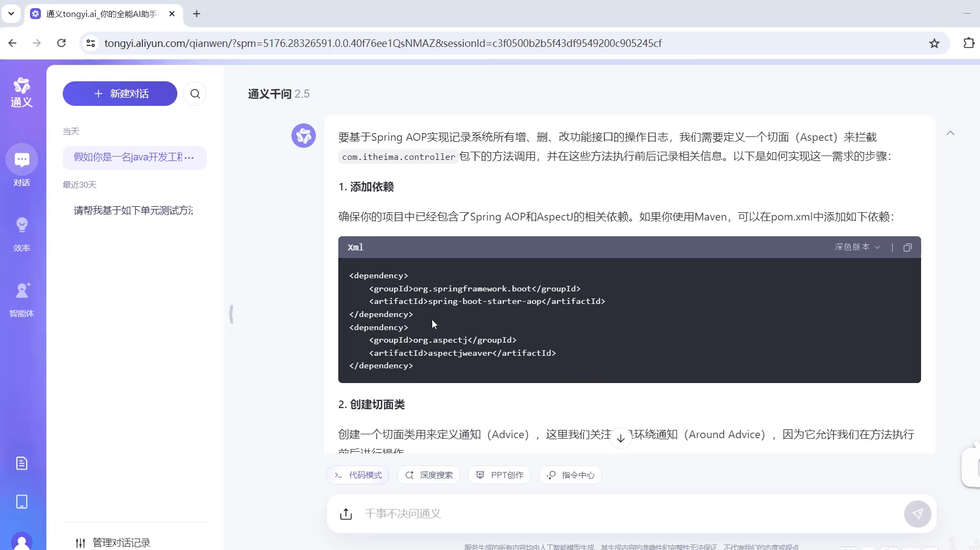Open 管理对话记录 conversation management
Viewport: 980px width, 550px height.
113,542
